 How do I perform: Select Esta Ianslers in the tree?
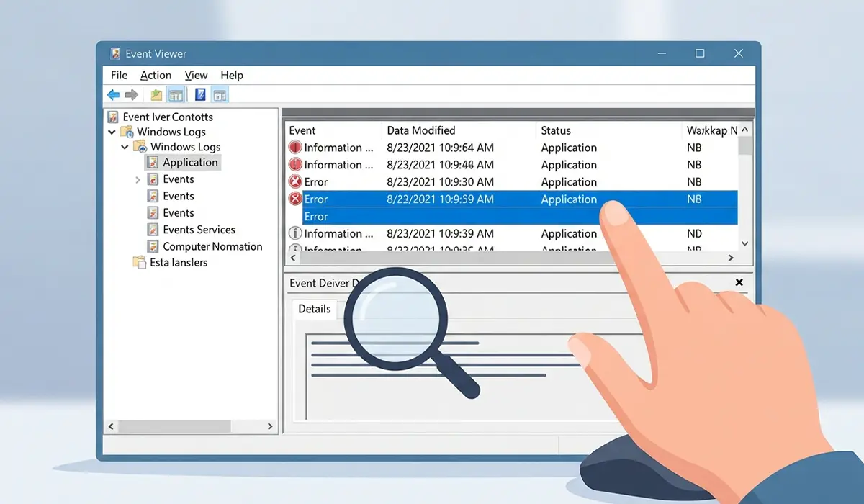point(179,262)
